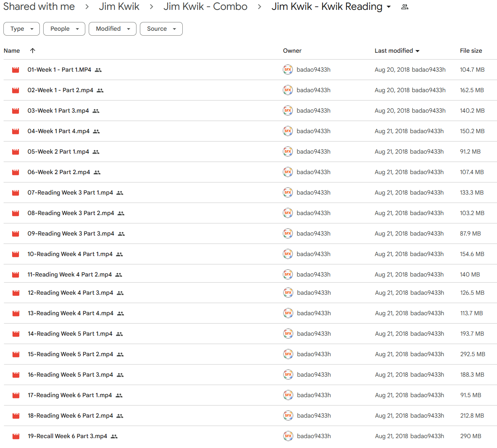Open the Jim Kwik breadcrumb folder
The image size is (497, 448).
tap(119, 6)
